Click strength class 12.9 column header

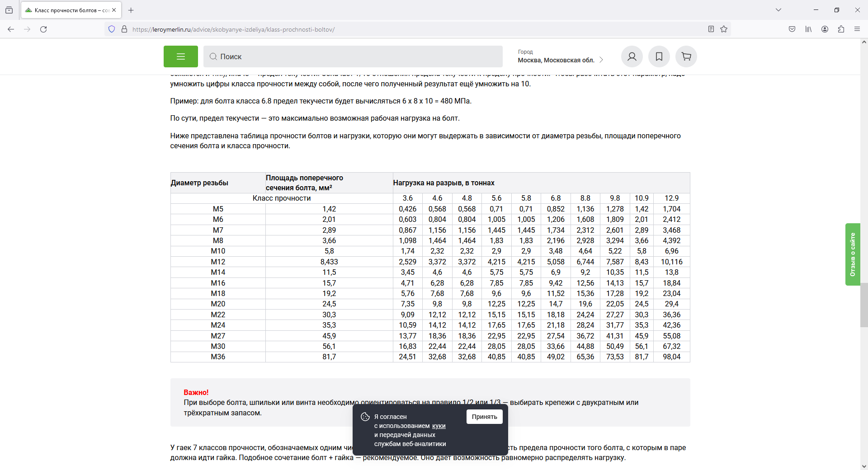click(671, 198)
